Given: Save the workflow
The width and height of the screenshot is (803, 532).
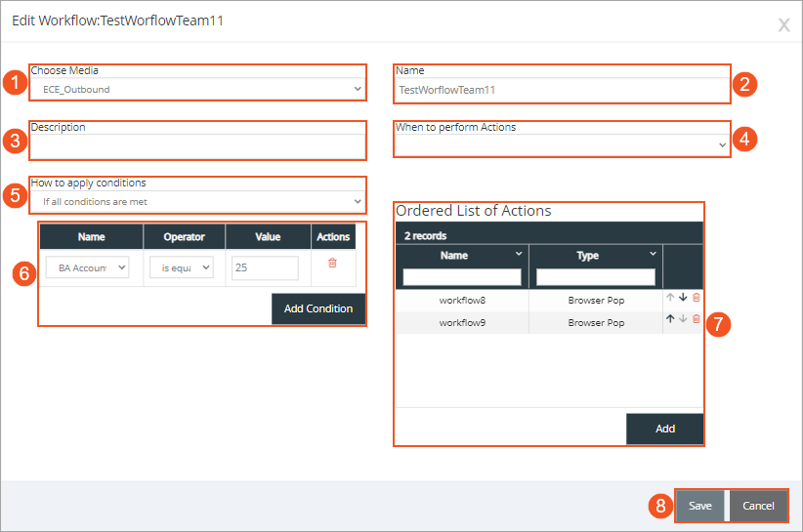Looking at the screenshot, I should 700,506.
